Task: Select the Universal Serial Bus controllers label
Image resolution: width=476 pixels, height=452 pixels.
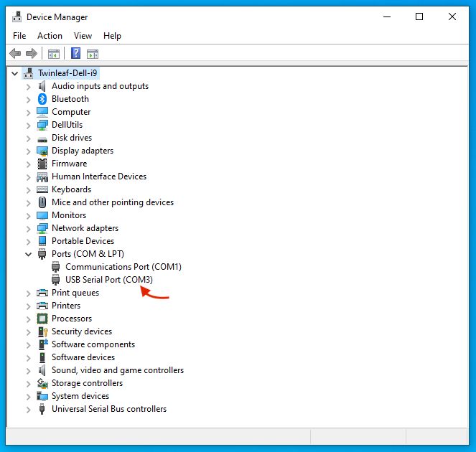Action: point(109,409)
